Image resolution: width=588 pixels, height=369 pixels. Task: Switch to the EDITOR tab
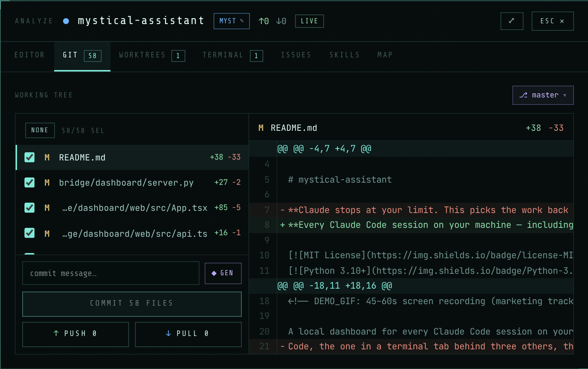point(29,55)
